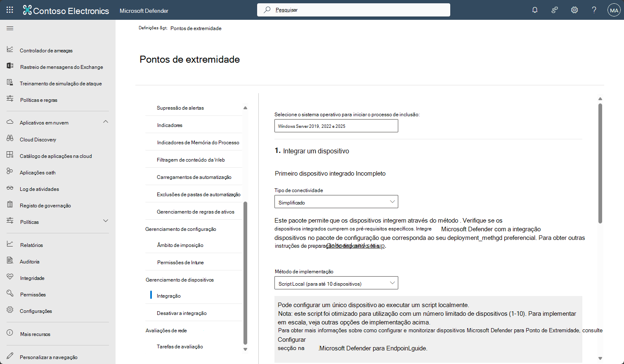View notifications via bell icon
This screenshot has height=364, width=624.
click(534, 10)
